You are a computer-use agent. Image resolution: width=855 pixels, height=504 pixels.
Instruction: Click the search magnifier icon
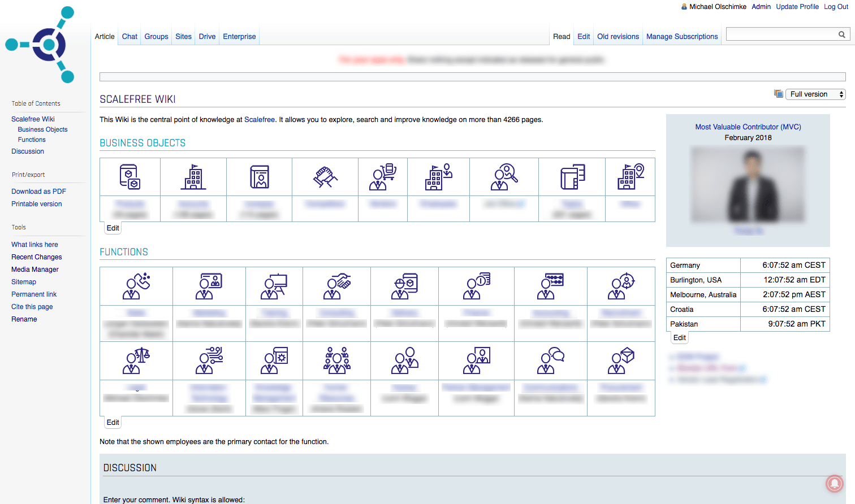tap(842, 34)
